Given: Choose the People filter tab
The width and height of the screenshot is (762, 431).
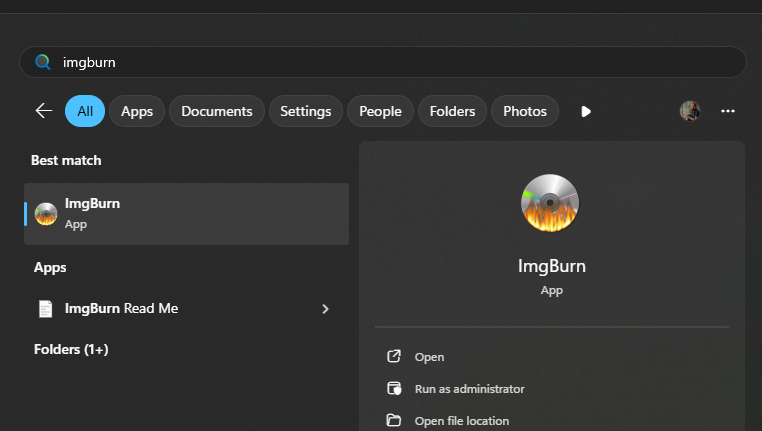Looking at the screenshot, I should coord(380,111).
